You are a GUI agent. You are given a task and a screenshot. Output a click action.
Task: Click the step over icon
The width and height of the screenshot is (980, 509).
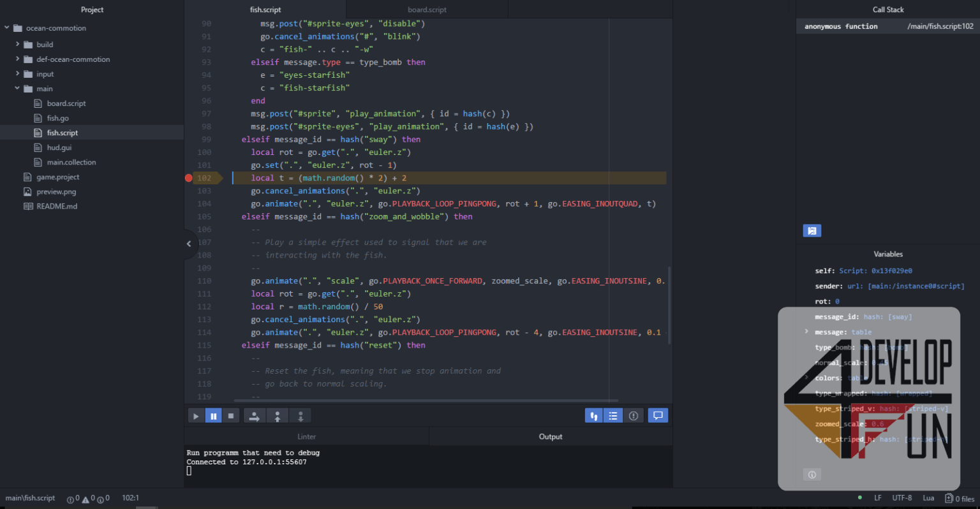tap(254, 416)
